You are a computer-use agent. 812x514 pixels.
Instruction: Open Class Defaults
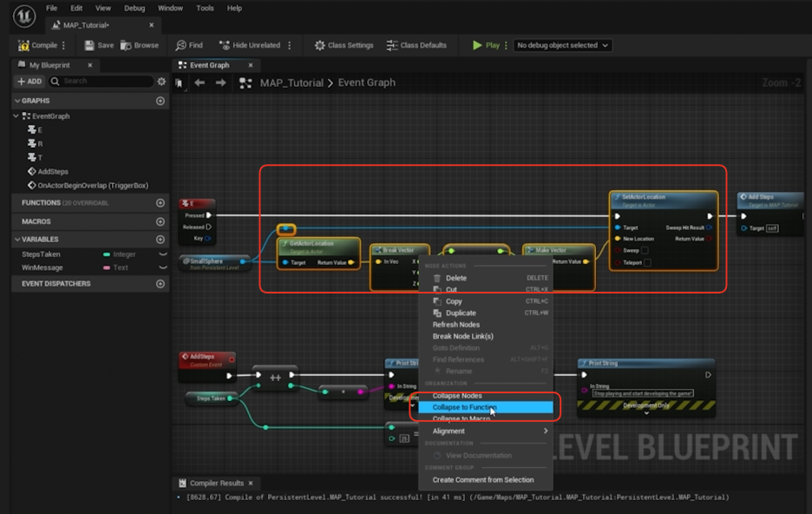pos(416,46)
